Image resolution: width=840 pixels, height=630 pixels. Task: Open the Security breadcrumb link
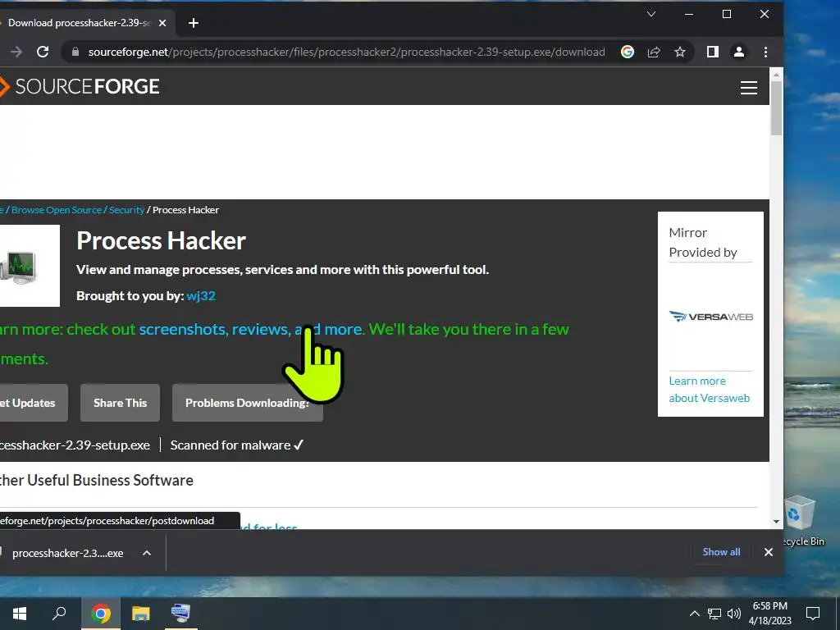tap(126, 210)
